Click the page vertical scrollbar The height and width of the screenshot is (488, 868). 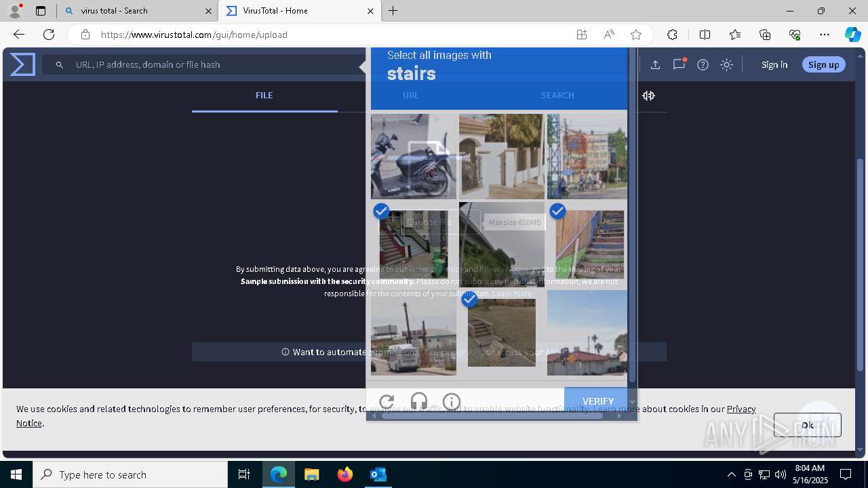[x=861, y=264]
